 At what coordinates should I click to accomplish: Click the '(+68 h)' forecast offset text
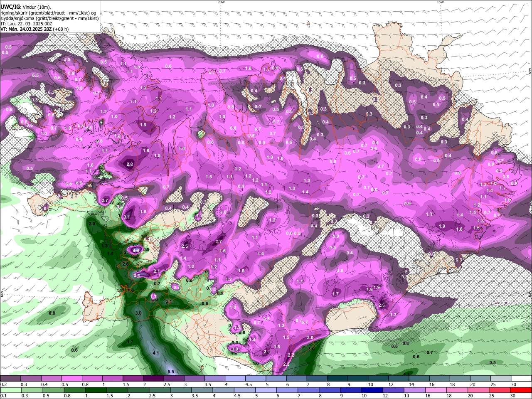click(x=61, y=29)
